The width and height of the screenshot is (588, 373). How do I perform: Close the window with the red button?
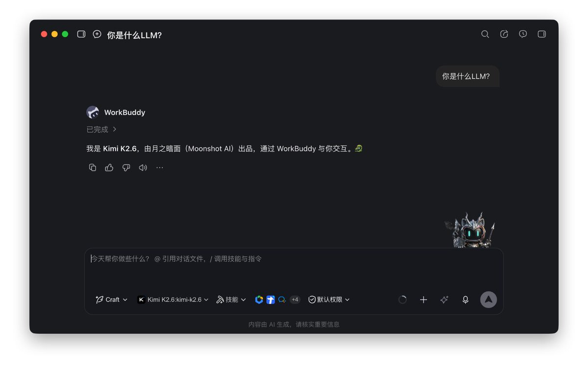(44, 34)
